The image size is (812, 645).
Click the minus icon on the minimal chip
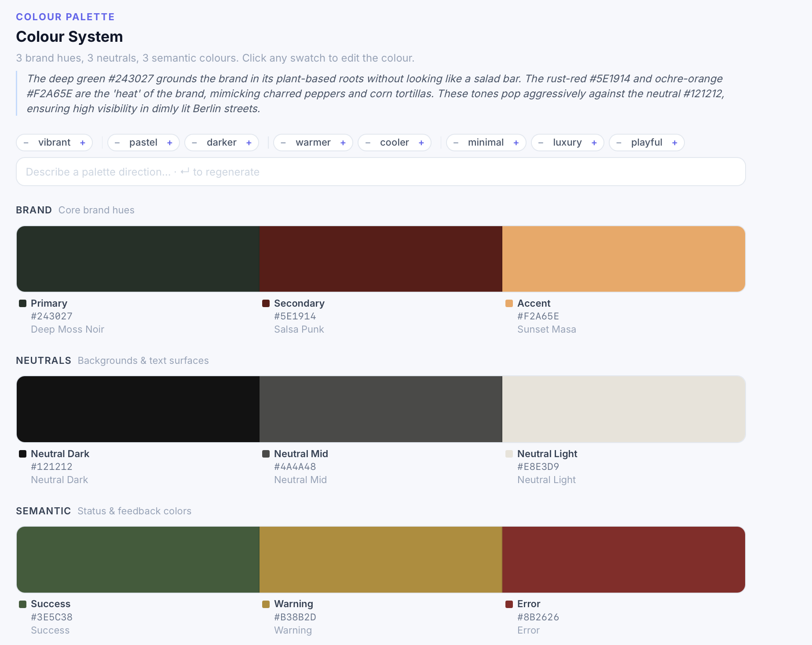pyautogui.click(x=456, y=142)
